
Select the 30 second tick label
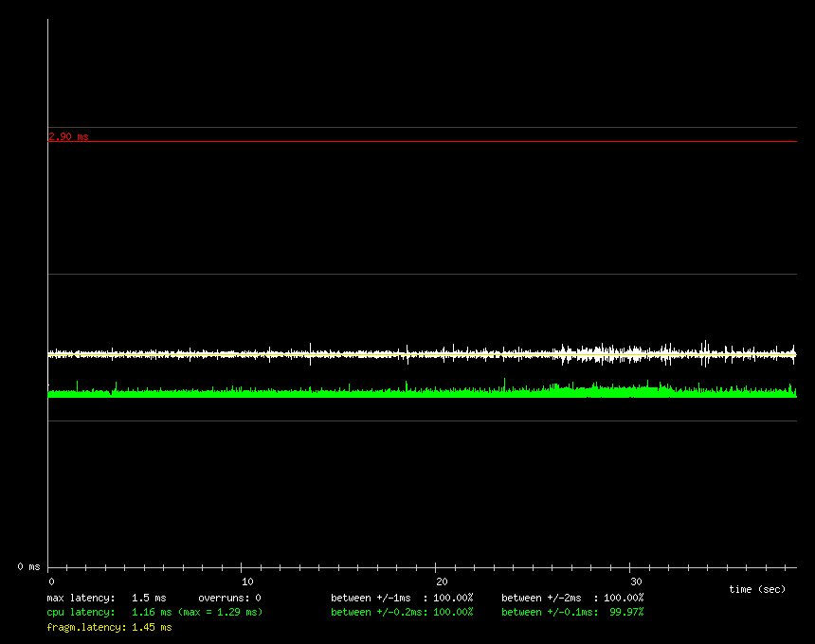point(636,581)
